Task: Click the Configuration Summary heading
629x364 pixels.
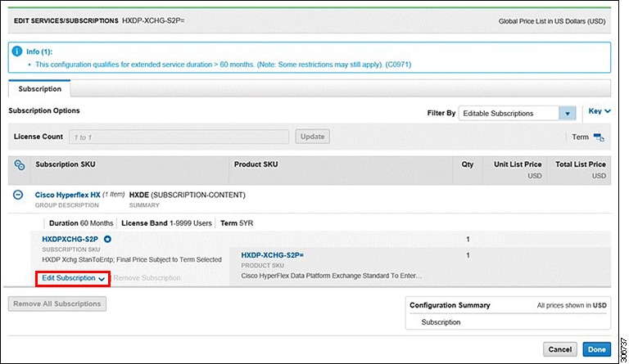Action: (450, 305)
